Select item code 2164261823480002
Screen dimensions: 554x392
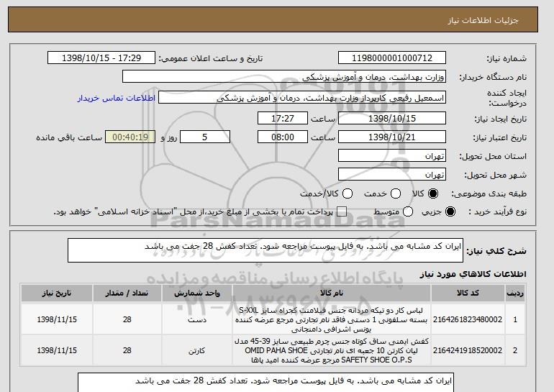point(468,319)
